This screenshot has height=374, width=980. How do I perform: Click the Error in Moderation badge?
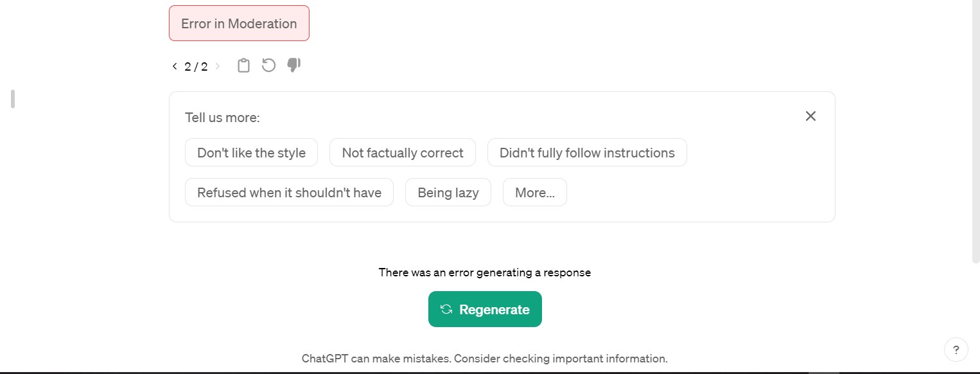239,23
